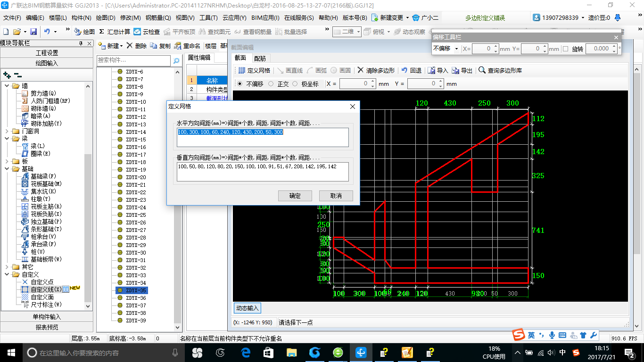Run 汇总计算 summary calculation

[x=115, y=32]
